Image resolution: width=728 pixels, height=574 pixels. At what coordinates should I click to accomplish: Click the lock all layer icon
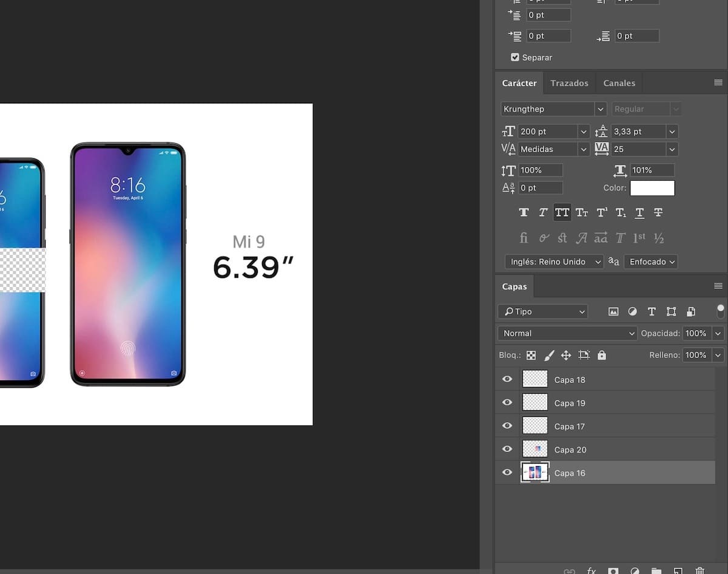(x=601, y=355)
